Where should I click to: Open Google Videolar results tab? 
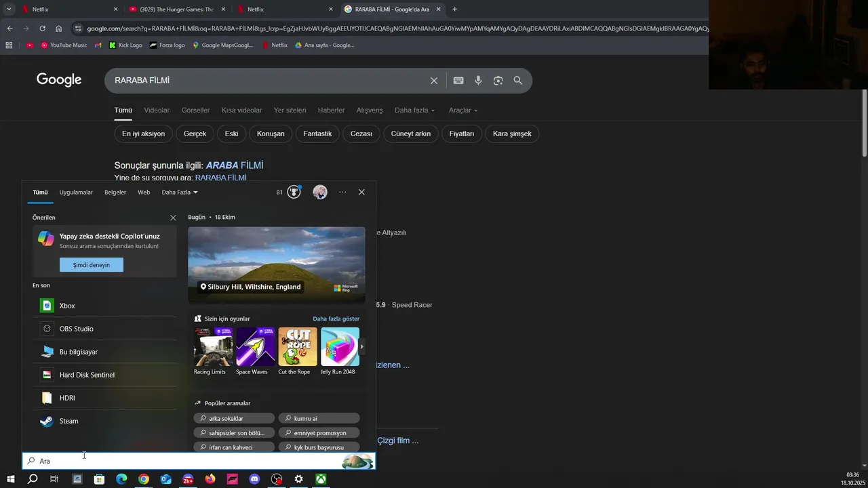157,110
